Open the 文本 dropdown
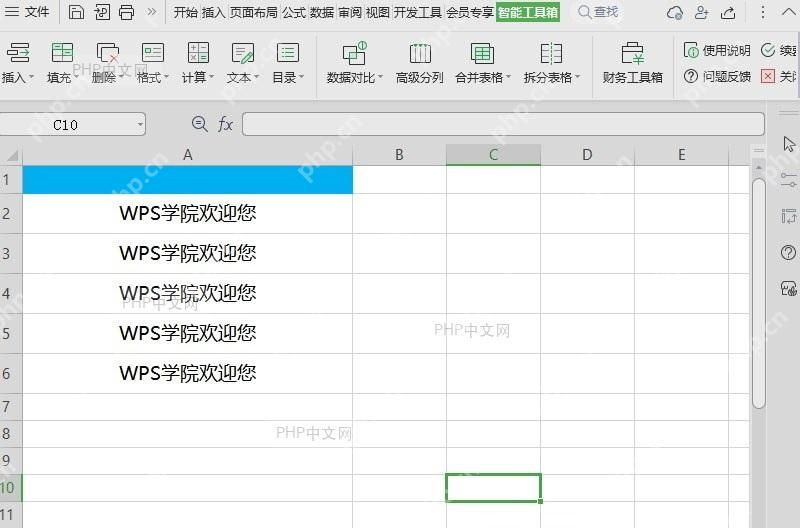The width and height of the screenshot is (800, 528). coord(257,77)
